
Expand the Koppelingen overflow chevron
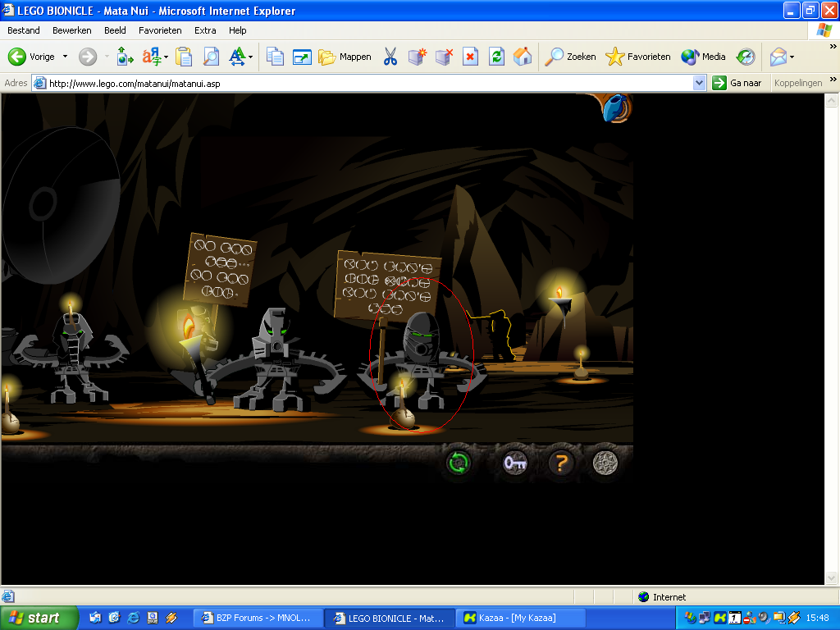pos(833,80)
